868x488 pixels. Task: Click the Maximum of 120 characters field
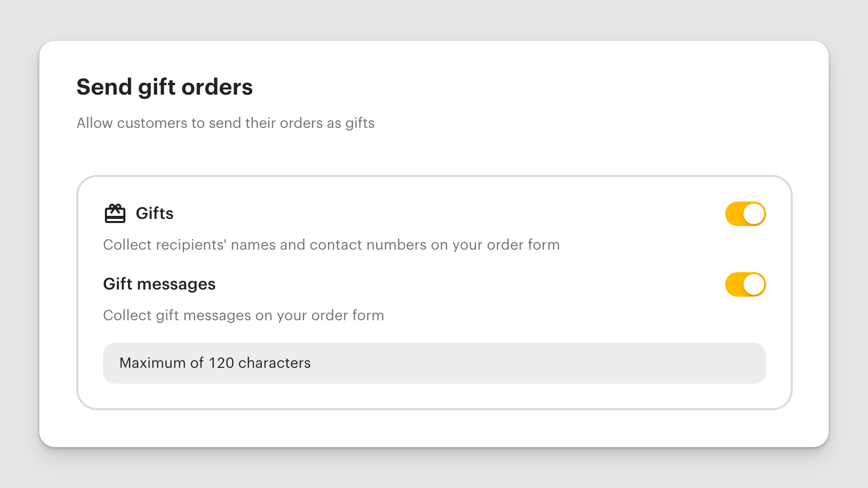tap(435, 363)
